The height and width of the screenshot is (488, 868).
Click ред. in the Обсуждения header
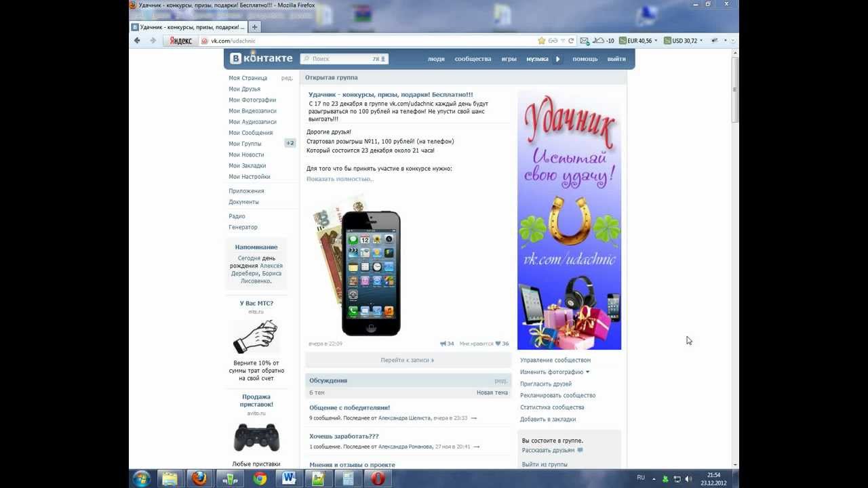click(x=500, y=380)
